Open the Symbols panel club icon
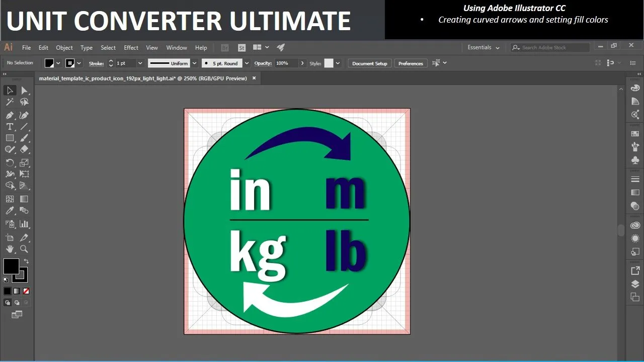The height and width of the screenshot is (362, 644). click(x=635, y=160)
